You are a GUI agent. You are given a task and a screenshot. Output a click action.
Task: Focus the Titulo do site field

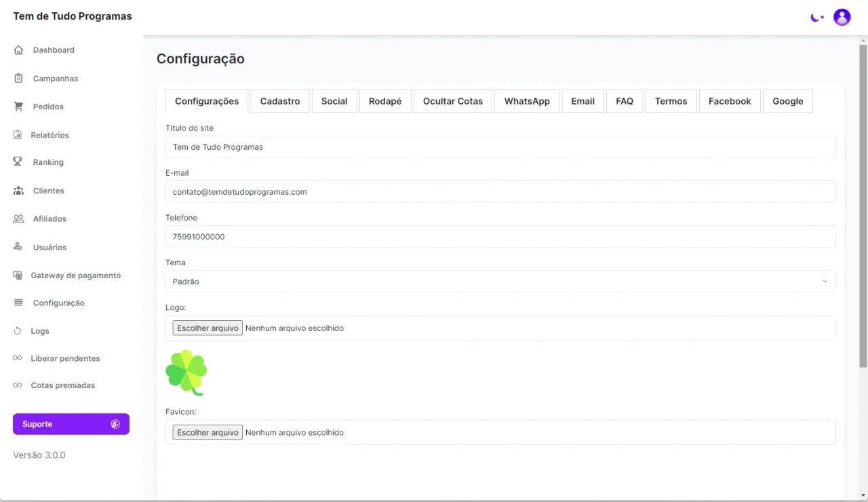coord(500,147)
